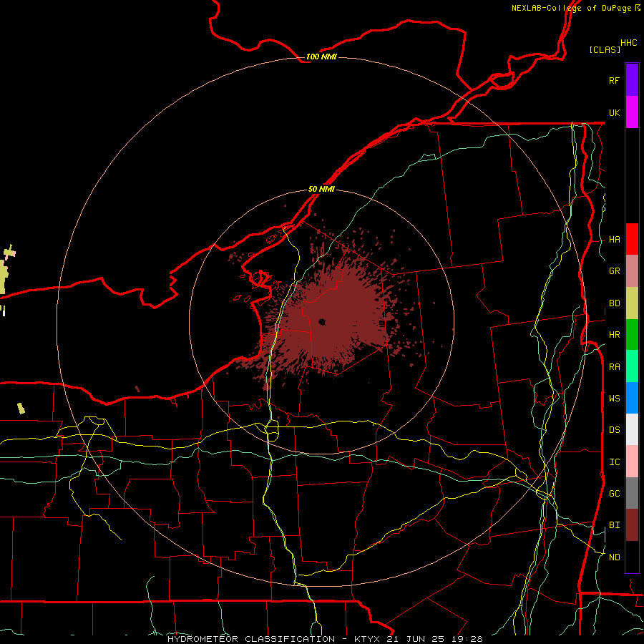Click the BD legend label
The height and width of the screenshot is (644, 644).
point(614,303)
